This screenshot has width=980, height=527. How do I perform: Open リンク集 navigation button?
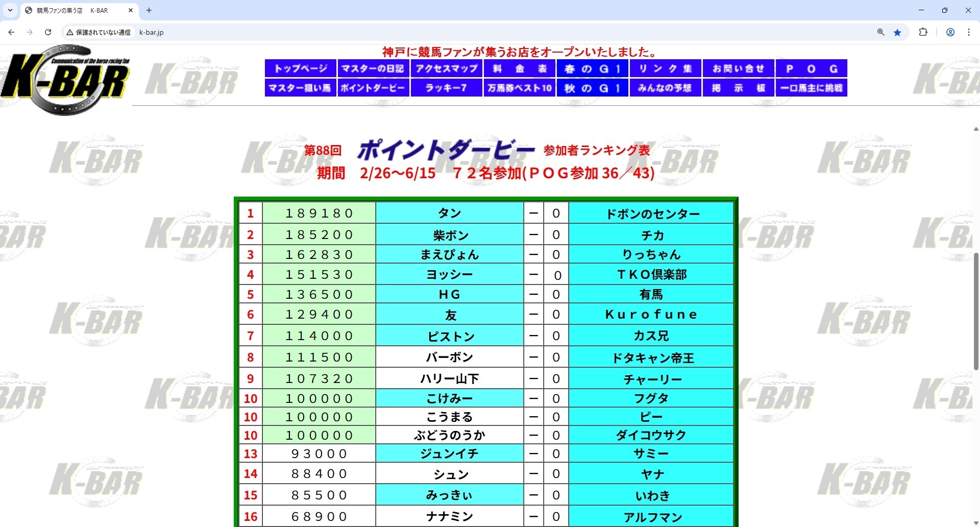pyautogui.click(x=666, y=68)
